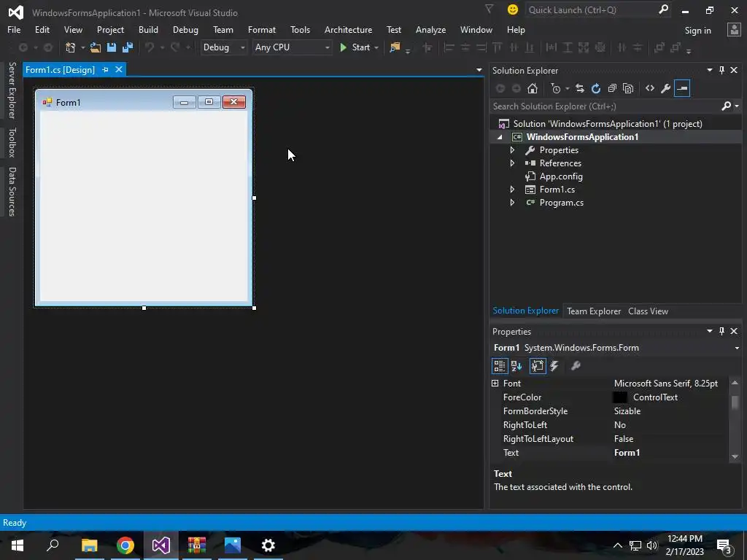Viewport: 747px width, 560px height.
Task: Open Solution Explorer window options dropdown
Action: pos(709,70)
